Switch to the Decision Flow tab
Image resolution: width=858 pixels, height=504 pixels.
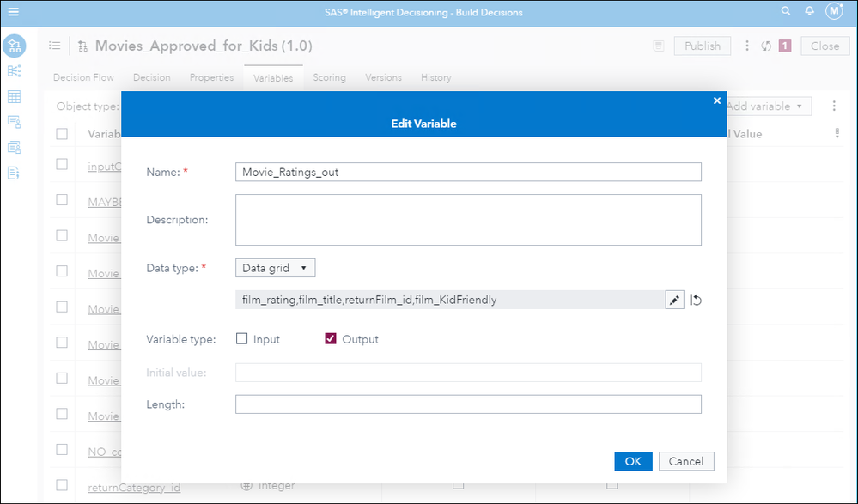coord(83,77)
